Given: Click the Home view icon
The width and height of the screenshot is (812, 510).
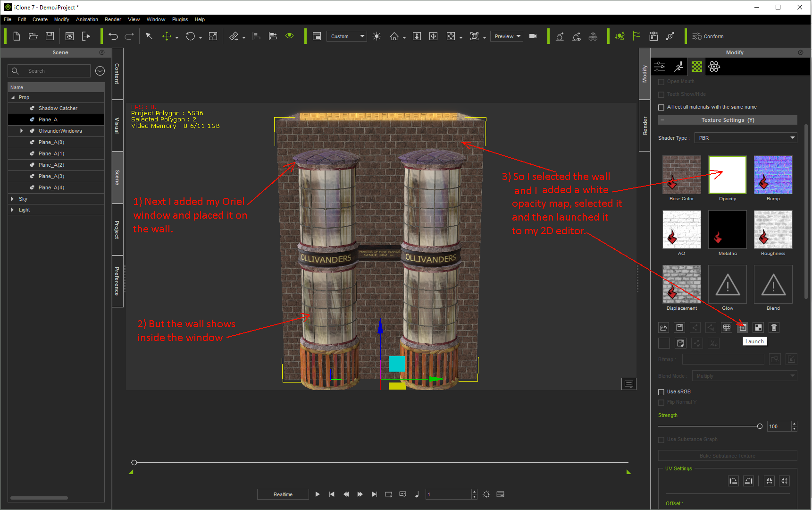Looking at the screenshot, I should [x=394, y=36].
